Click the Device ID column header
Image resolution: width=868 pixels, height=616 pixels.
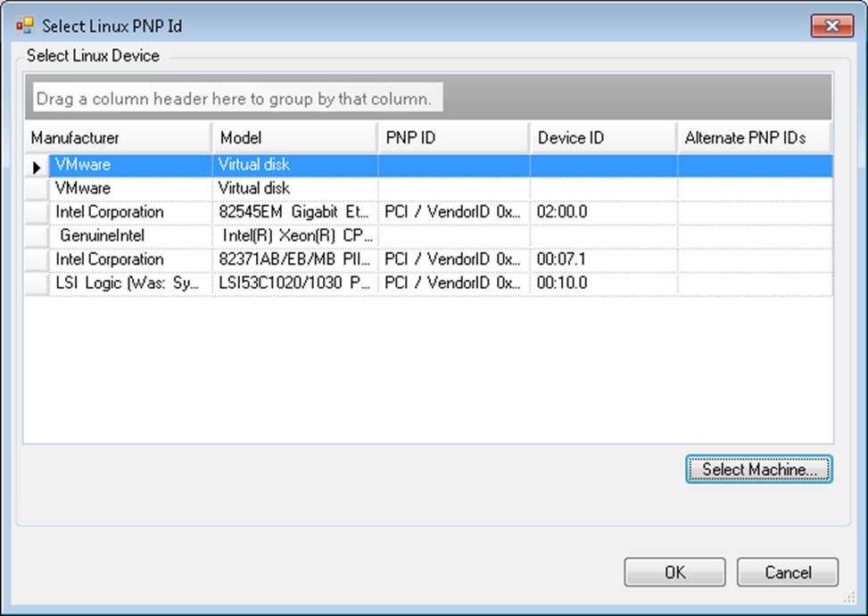click(603, 138)
